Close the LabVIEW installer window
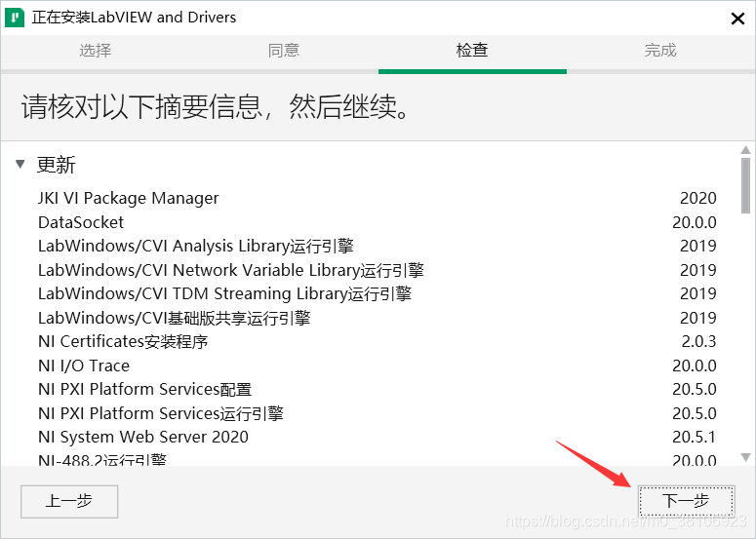 tap(737, 19)
